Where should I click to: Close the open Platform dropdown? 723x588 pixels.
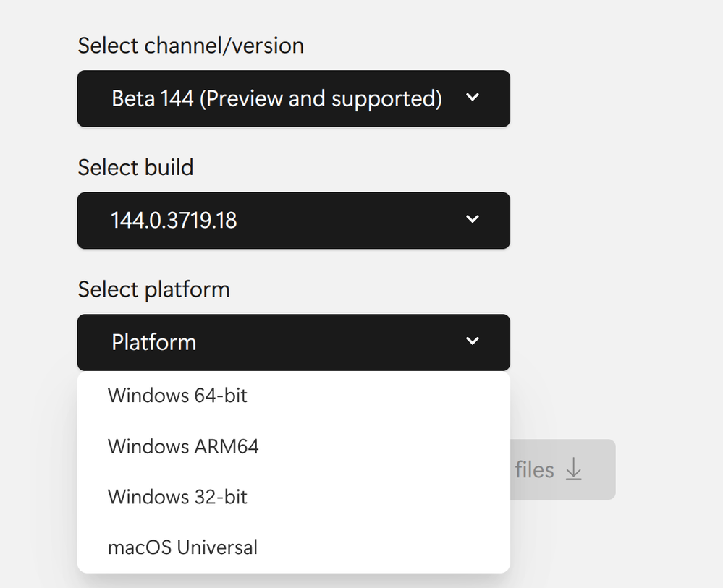(x=293, y=342)
